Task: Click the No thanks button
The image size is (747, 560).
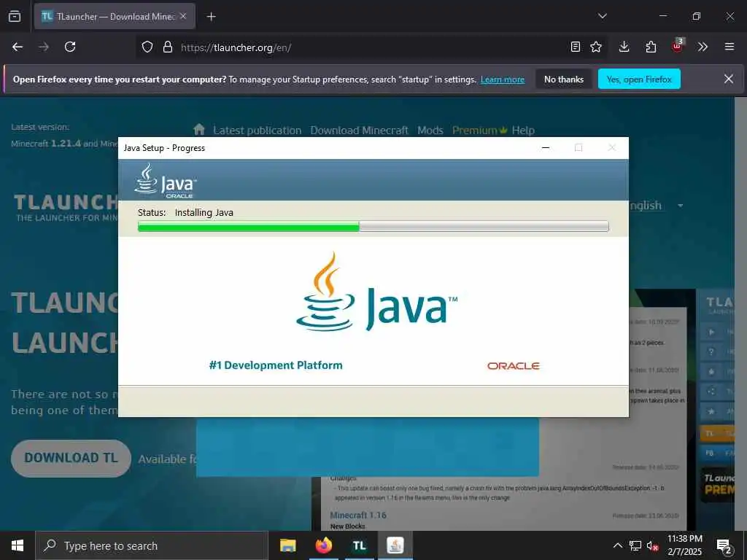Action: pyautogui.click(x=564, y=79)
